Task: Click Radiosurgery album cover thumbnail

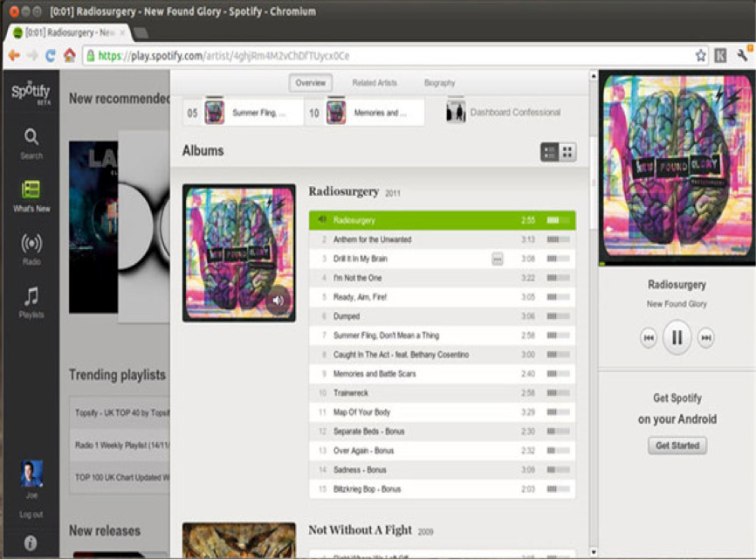Action: pyautogui.click(x=239, y=252)
